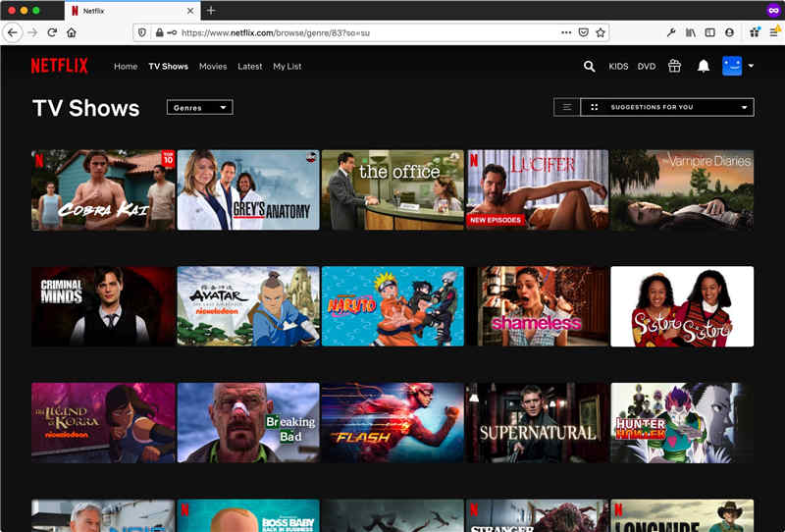This screenshot has width=785, height=532.
Task: Select the Netflix browser tab
Action: tap(132, 11)
